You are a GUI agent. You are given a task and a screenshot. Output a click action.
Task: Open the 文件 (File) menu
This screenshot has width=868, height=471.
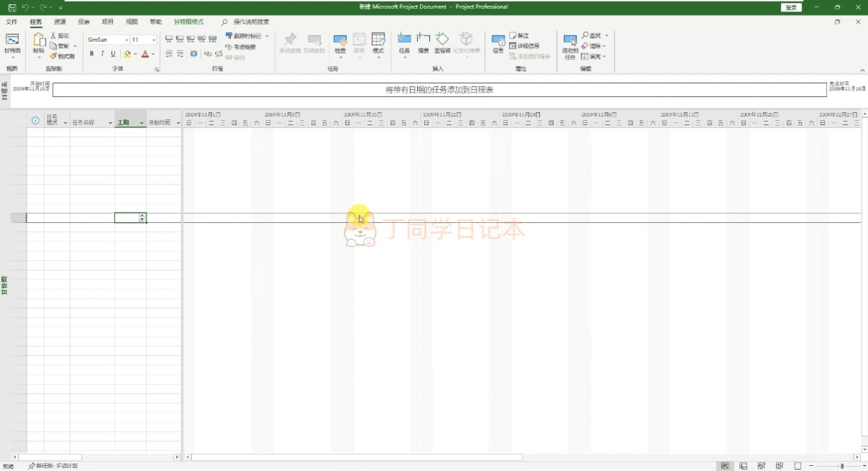click(12, 22)
